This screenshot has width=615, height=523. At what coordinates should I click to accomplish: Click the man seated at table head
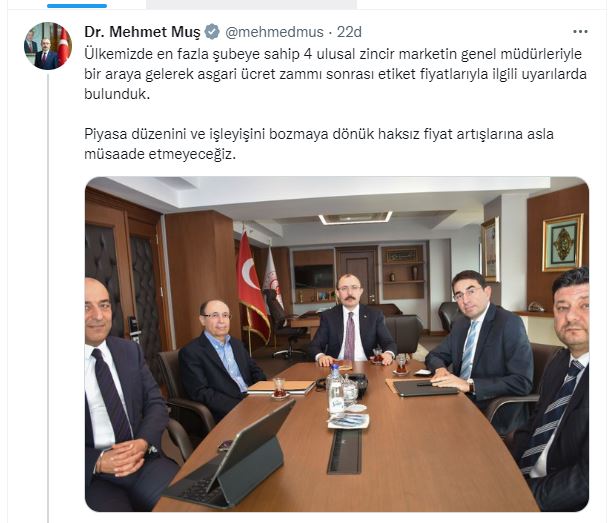[353, 320]
